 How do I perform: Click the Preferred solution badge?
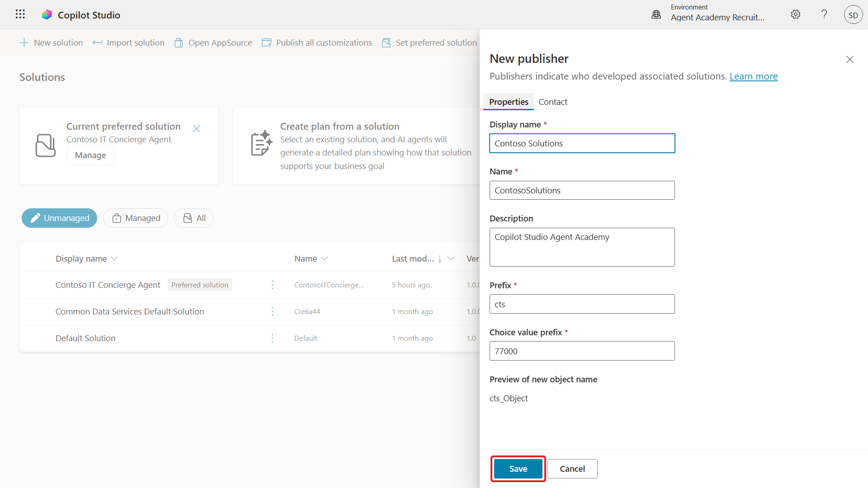(200, 285)
